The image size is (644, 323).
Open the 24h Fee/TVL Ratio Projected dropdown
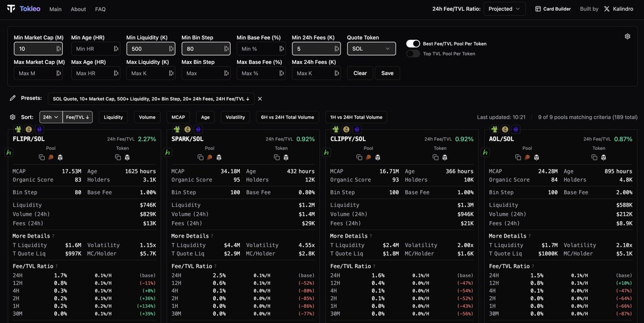click(504, 9)
